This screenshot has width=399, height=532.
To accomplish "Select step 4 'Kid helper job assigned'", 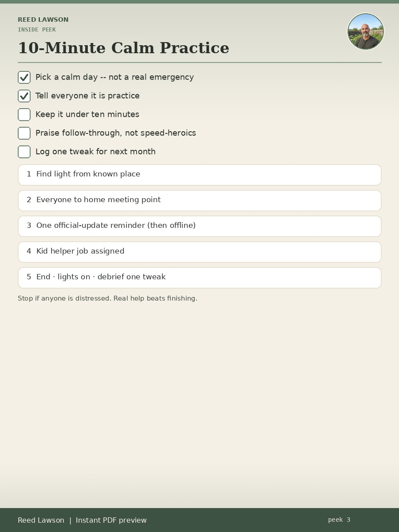I will point(199,252).
